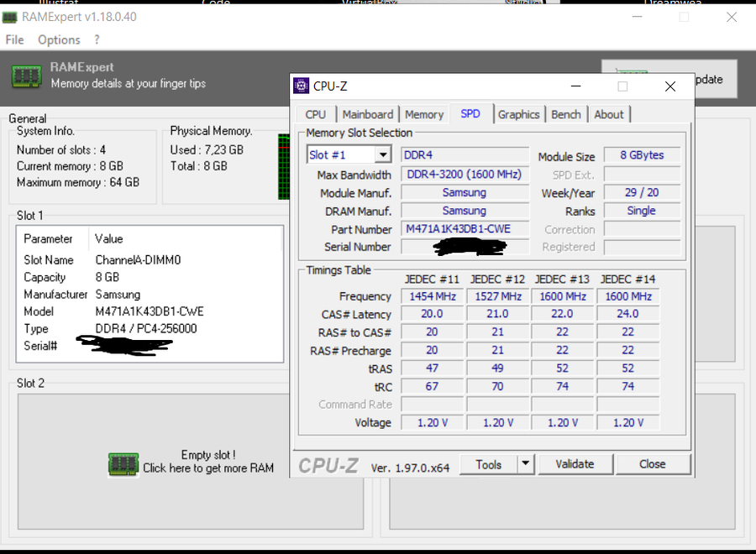This screenshot has height=554, width=756.
Task: Select the SPD tab
Action: point(470,113)
